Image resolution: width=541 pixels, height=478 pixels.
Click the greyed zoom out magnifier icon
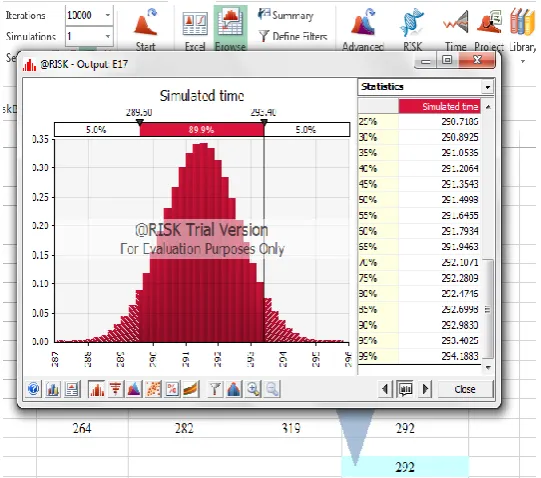pos(272,389)
